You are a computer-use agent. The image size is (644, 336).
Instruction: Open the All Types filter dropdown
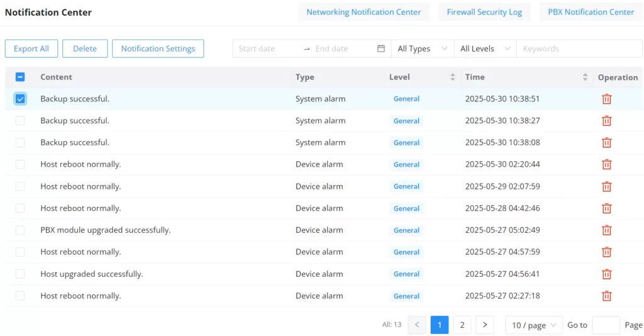pyautogui.click(x=423, y=48)
